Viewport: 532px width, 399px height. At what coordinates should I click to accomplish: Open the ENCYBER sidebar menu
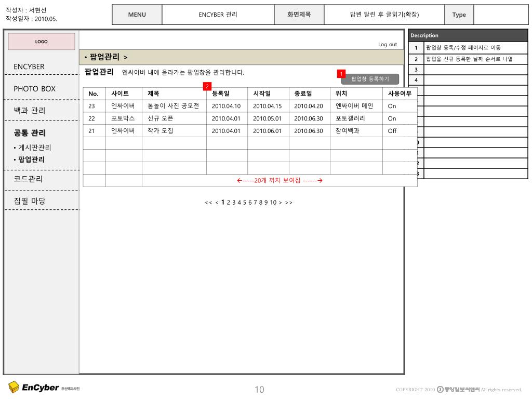point(29,66)
